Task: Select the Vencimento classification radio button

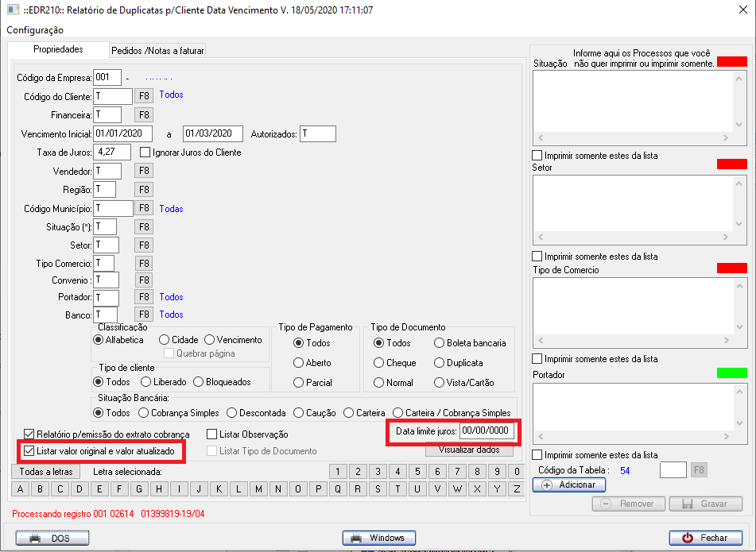Action: click(211, 339)
